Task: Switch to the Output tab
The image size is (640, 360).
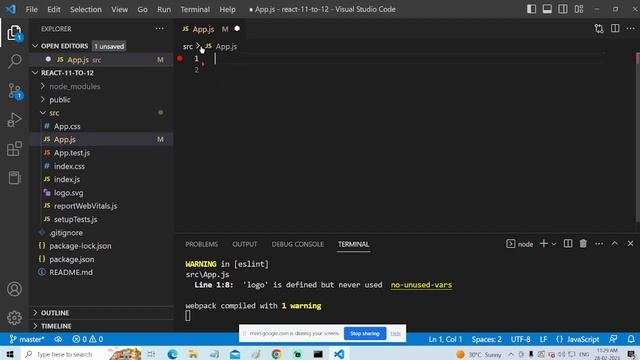Action: click(x=244, y=244)
